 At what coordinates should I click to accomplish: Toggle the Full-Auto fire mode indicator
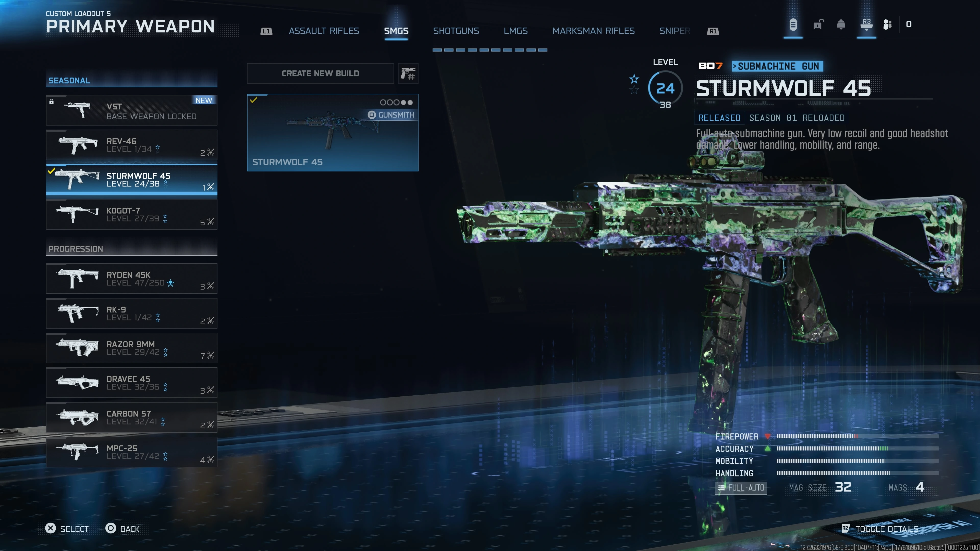pyautogui.click(x=741, y=487)
